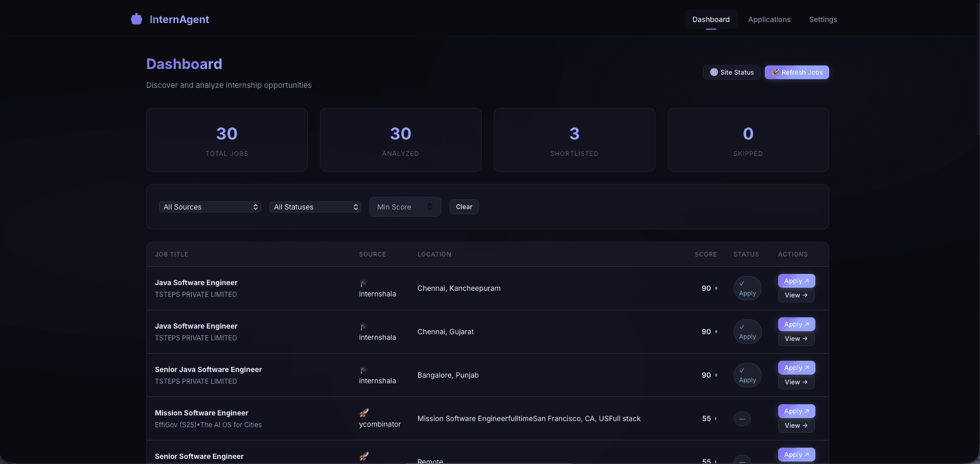
Task: Click the Score column header
Action: pyautogui.click(x=706, y=254)
